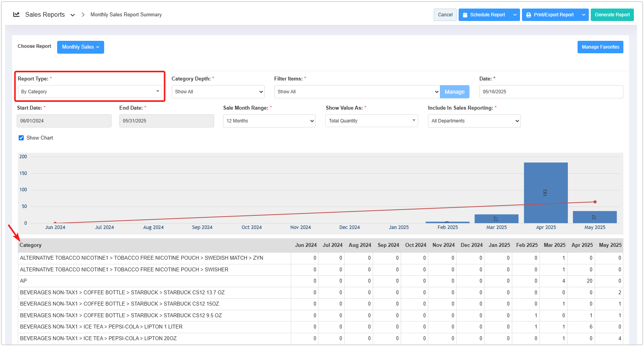Open the Show Value As dropdown
The height and width of the screenshot is (346, 644).
[372, 121]
